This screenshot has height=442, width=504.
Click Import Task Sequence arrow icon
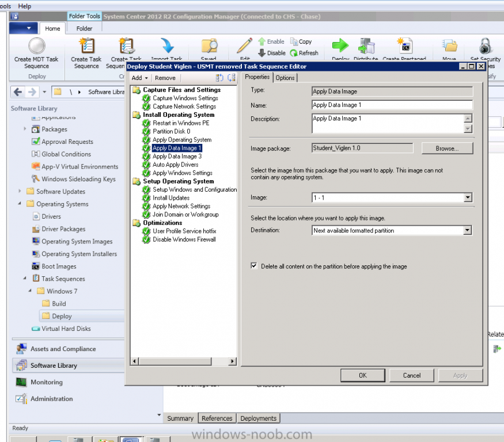click(x=167, y=45)
